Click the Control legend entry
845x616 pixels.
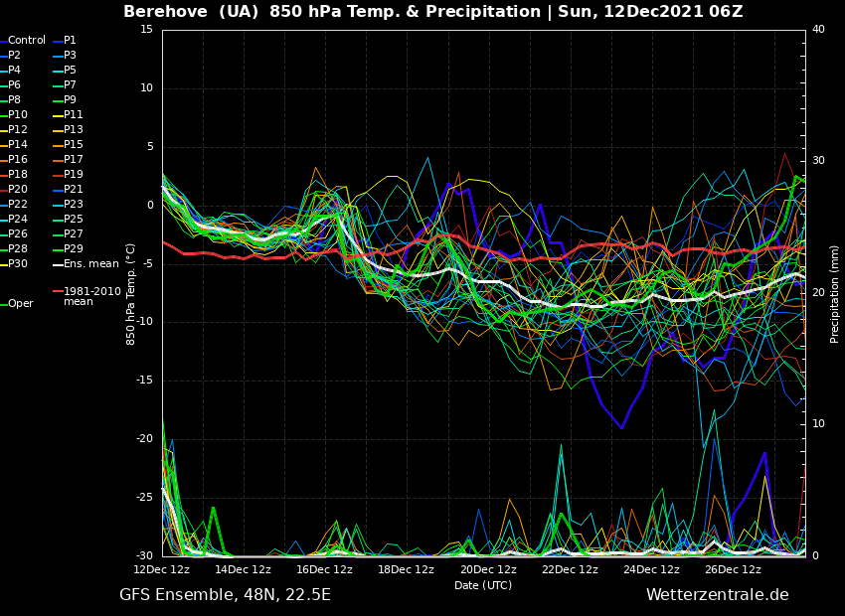point(27,41)
